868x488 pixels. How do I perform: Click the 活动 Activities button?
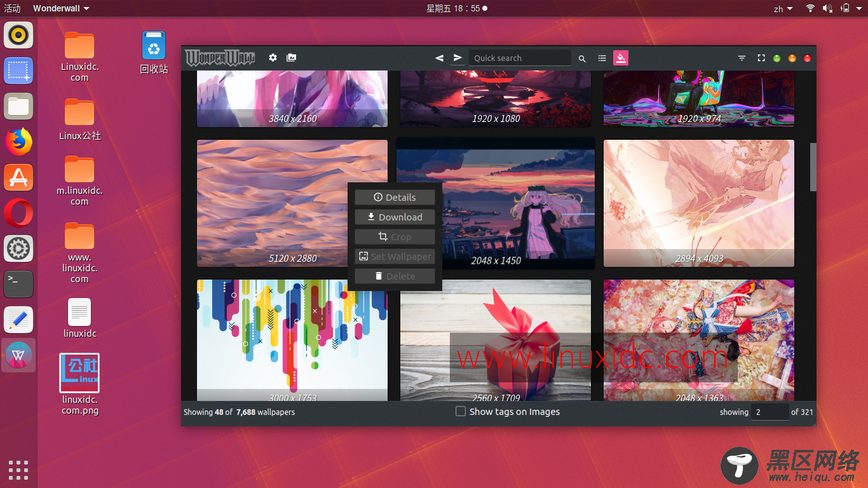point(12,8)
